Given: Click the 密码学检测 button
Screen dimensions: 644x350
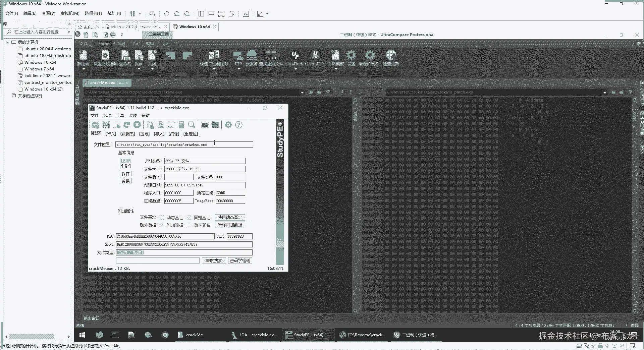Looking at the screenshot, I should click(240, 261).
